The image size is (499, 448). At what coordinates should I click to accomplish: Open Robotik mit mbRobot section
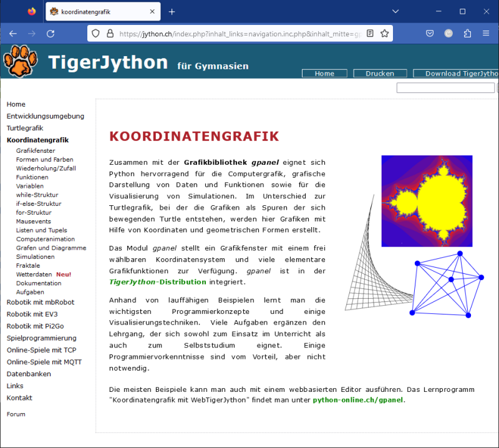click(41, 303)
